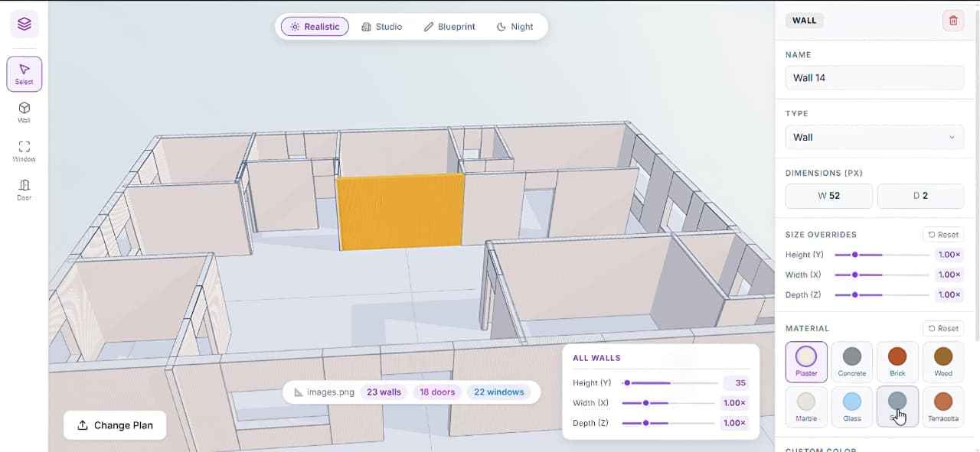Switch wall material to Glass
Screen dimensions: 980x452
coord(851,406)
